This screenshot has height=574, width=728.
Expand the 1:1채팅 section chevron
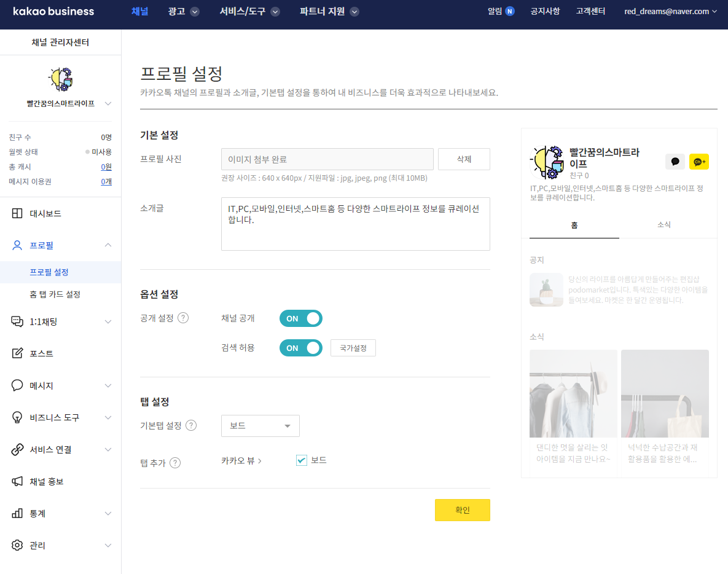(x=108, y=321)
